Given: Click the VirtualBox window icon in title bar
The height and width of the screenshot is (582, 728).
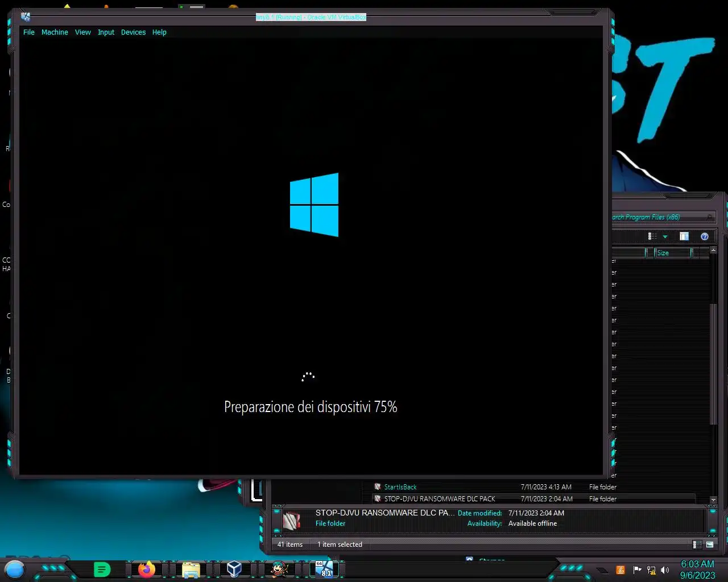Looking at the screenshot, I should (x=26, y=17).
